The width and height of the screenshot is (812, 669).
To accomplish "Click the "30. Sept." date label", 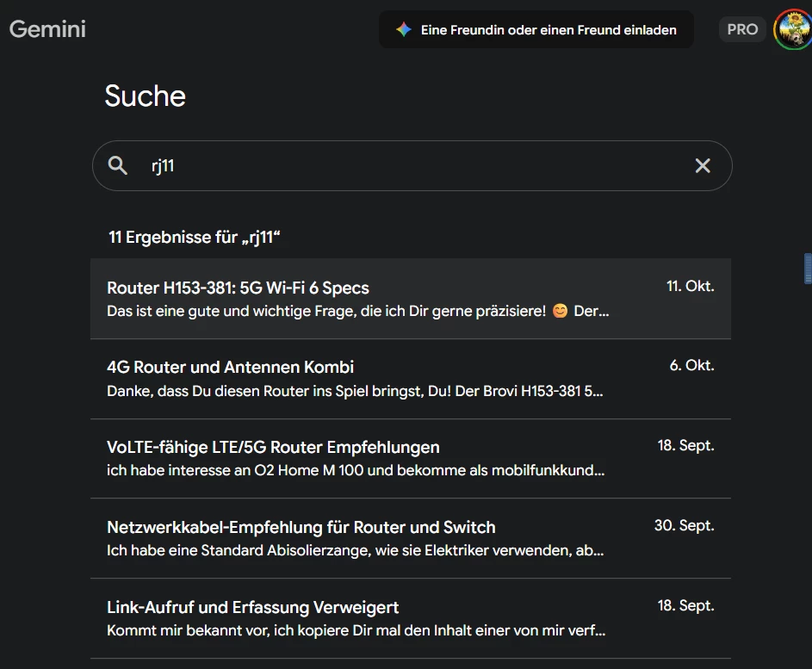I will coord(684,525).
